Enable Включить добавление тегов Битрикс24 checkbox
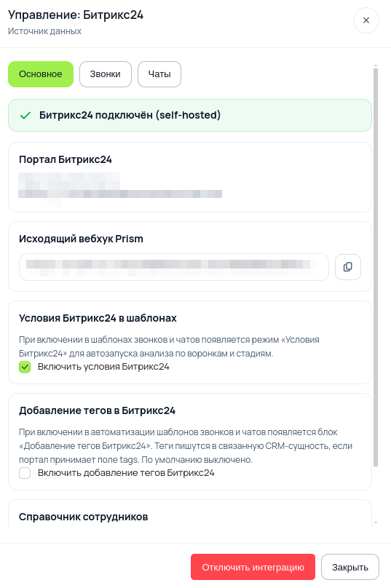 tap(25, 473)
